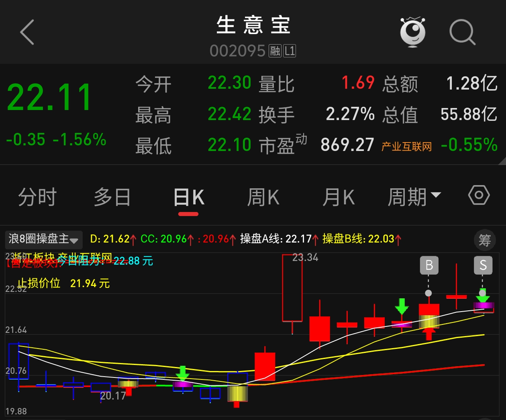Switch to the 多日 multi-day tab
The width and height of the screenshot is (506, 420).
[x=112, y=197]
